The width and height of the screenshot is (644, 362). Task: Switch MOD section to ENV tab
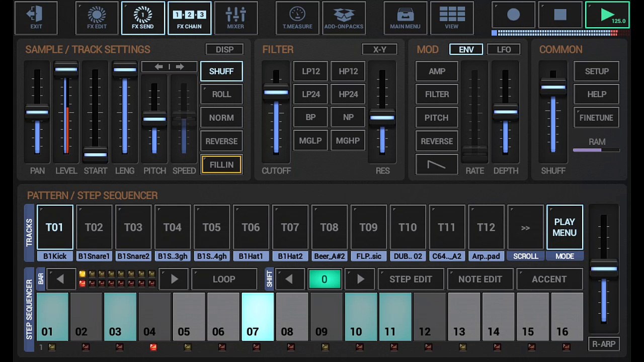pyautogui.click(x=466, y=49)
